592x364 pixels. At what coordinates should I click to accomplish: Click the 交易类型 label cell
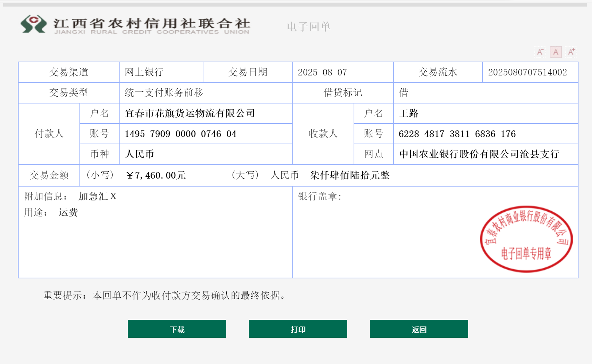click(69, 93)
